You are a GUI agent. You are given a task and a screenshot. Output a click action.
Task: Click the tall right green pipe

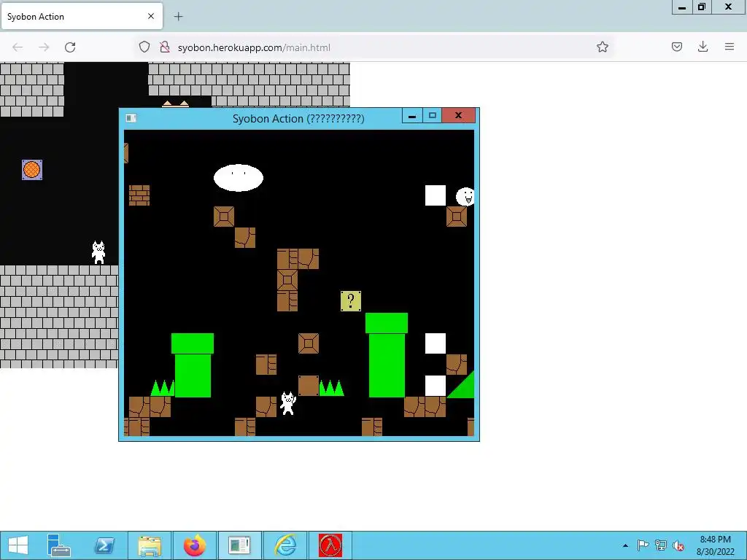coord(387,355)
